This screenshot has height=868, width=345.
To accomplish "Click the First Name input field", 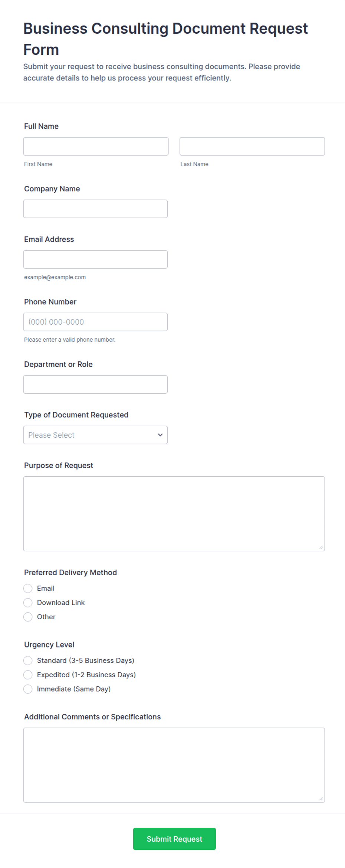I will (96, 146).
